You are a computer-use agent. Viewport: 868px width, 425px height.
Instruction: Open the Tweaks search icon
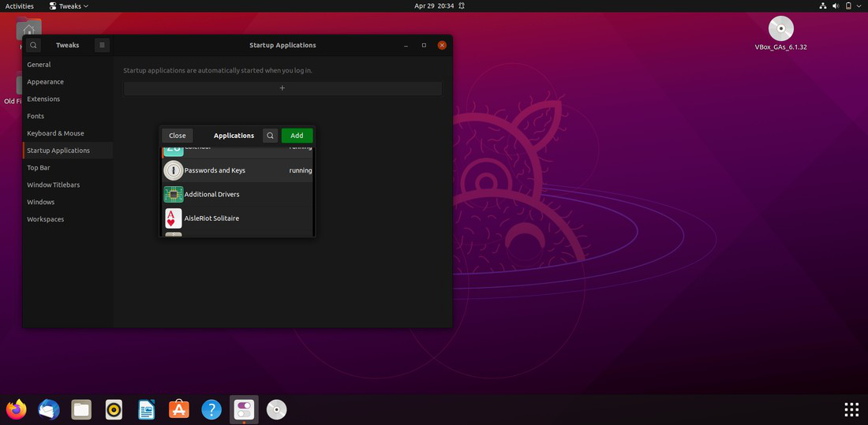pos(33,46)
